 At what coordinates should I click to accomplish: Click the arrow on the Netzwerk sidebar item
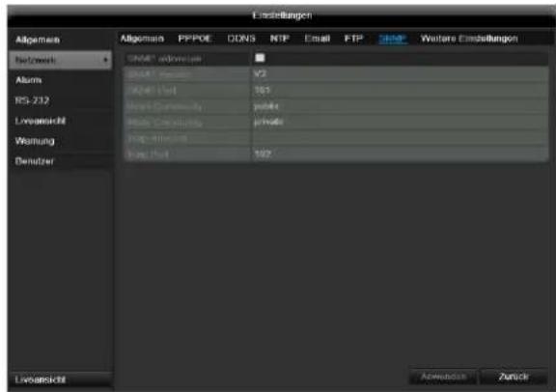[x=105, y=60]
